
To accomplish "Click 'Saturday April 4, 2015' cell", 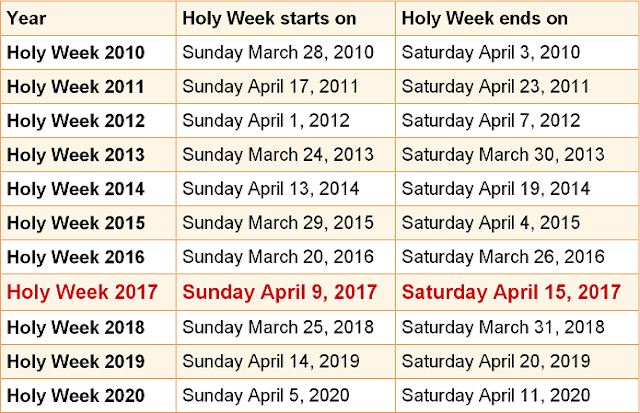I will [x=491, y=223].
